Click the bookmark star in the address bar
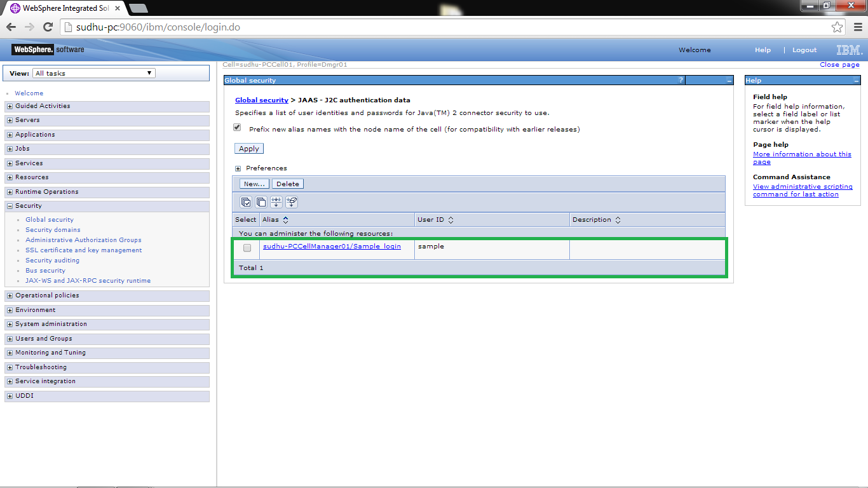 (837, 27)
